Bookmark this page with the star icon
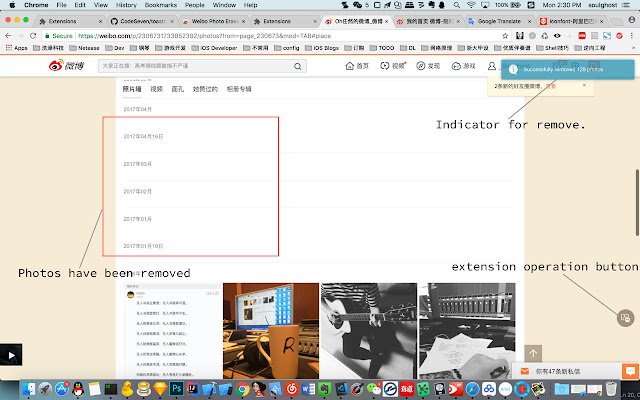Viewport: 640px width, 400px height. pyautogui.click(x=505, y=36)
